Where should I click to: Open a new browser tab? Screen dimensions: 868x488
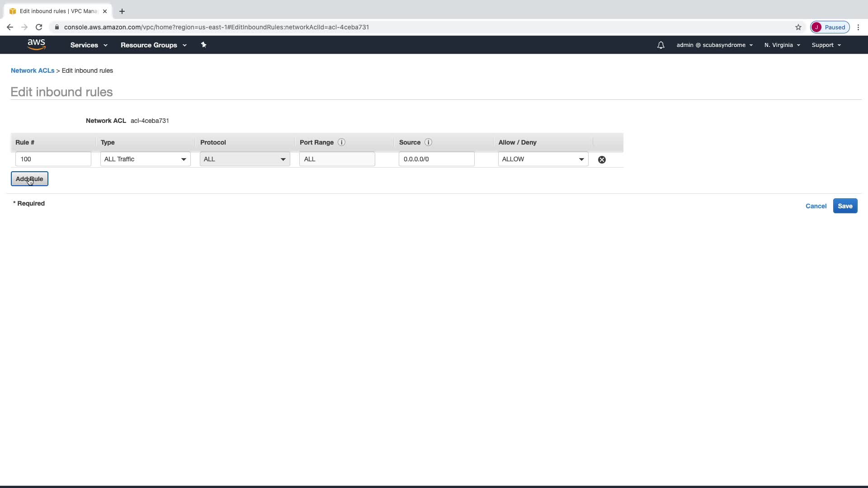(x=122, y=11)
